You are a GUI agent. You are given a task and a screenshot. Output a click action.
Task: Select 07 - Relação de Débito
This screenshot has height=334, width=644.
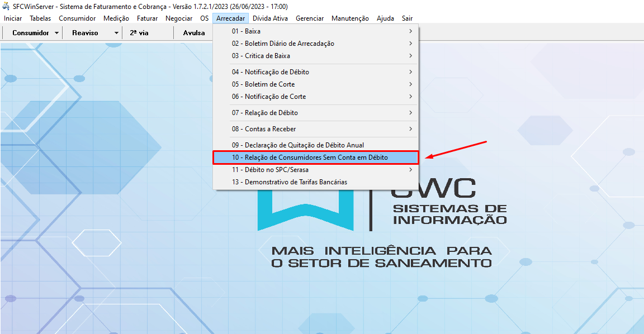tap(315, 113)
